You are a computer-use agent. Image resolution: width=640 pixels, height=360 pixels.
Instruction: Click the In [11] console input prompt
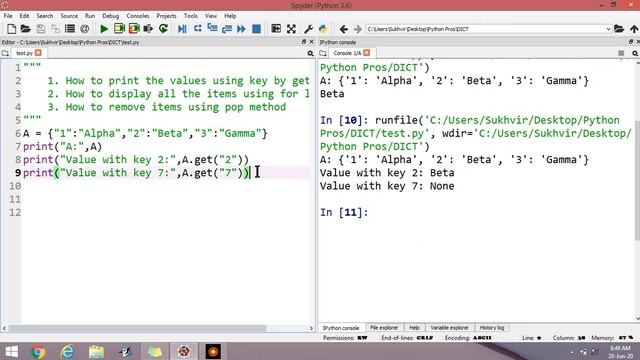[344, 212]
